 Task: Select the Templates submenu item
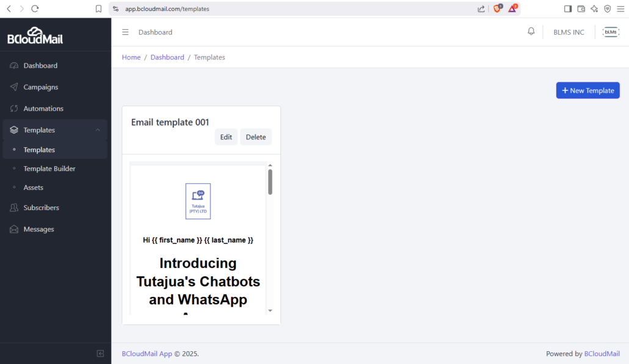point(55,150)
